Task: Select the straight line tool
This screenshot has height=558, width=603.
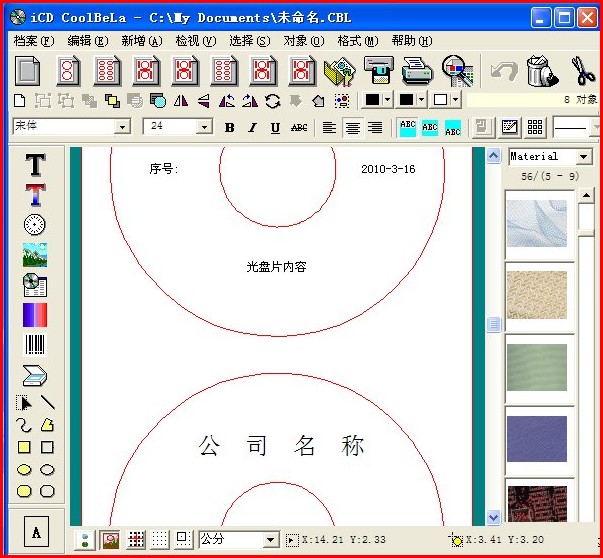Action: 47,403
